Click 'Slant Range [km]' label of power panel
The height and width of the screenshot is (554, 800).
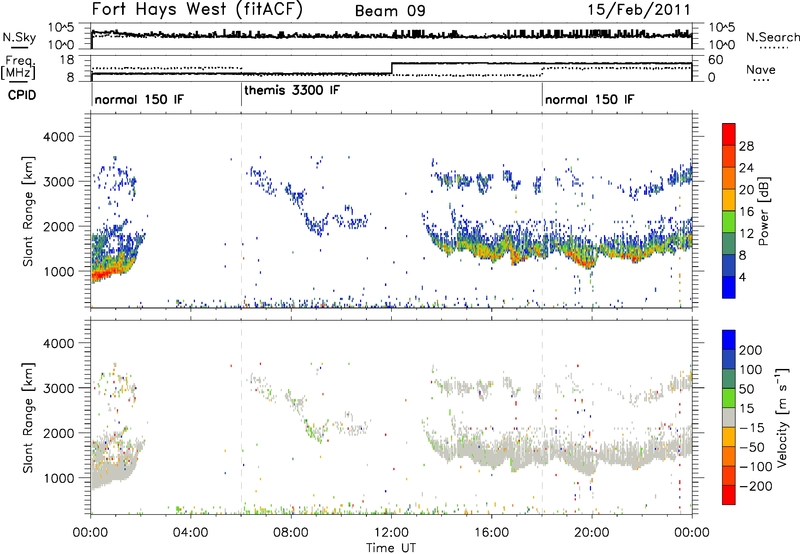pyautogui.click(x=28, y=211)
